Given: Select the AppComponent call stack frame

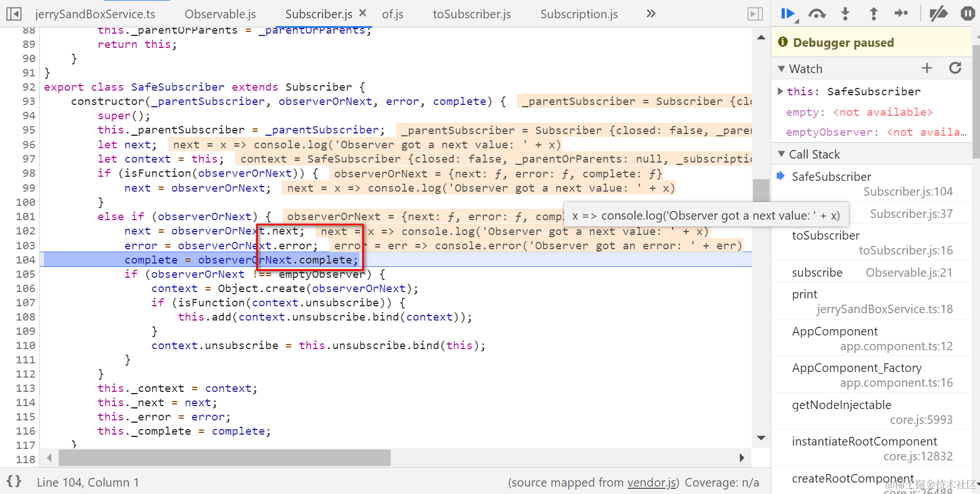Looking at the screenshot, I should (872, 338).
